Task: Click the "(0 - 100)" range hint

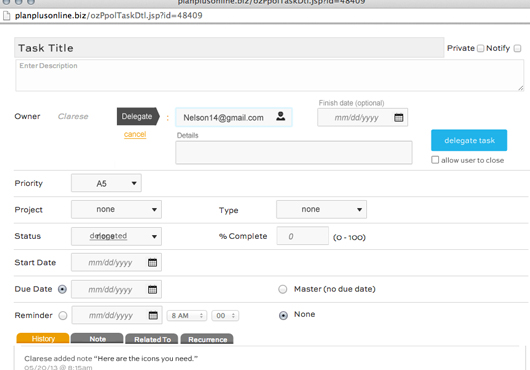Action: pyautogui.click(x=349, y=237)
